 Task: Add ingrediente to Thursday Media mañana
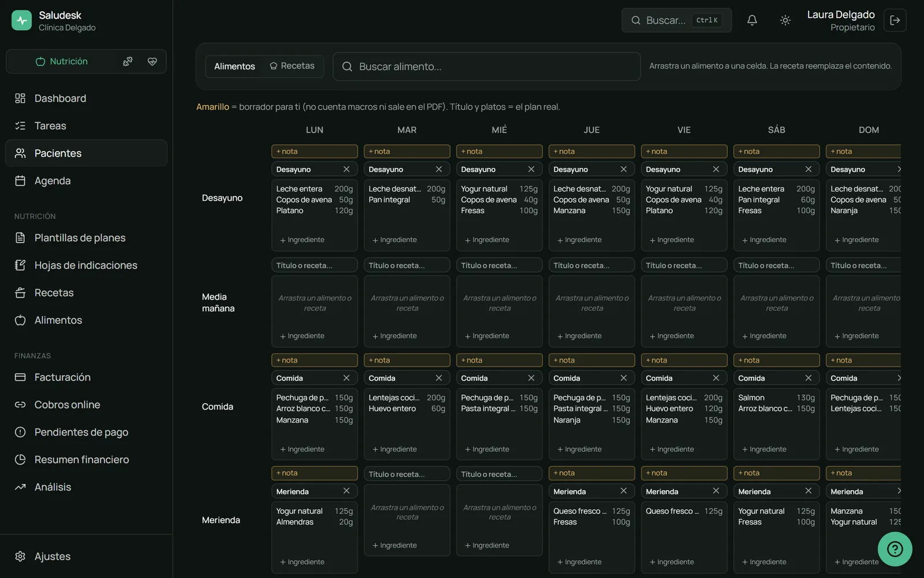tap(580, 336)
